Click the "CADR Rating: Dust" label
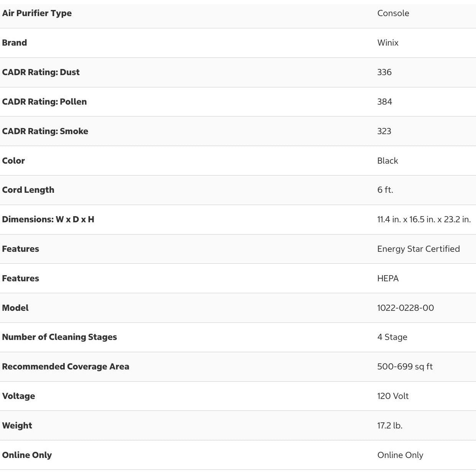Image resolution: width=476 pixels, height=476 pixels. coord(41,72)
